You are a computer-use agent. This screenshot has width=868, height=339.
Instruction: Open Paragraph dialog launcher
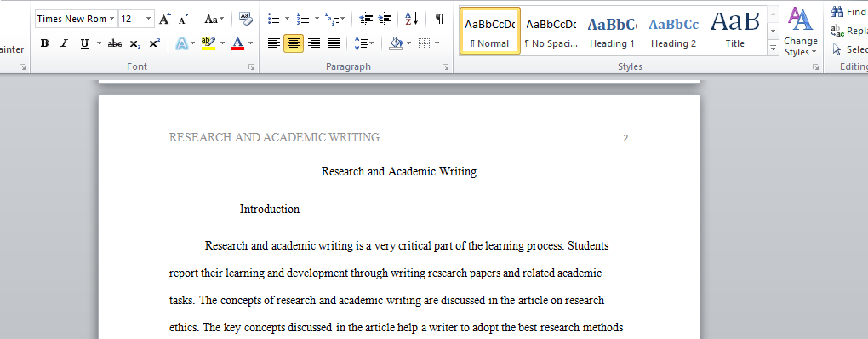(x=445, y=67)
